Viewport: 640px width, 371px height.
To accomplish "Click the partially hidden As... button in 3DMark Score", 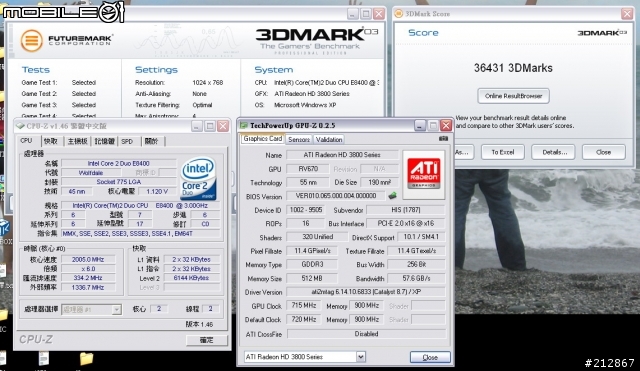I will coord(464,152).
